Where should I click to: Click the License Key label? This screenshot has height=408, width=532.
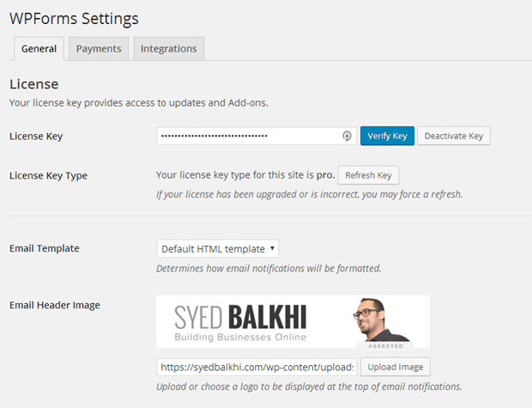(36, 137)
